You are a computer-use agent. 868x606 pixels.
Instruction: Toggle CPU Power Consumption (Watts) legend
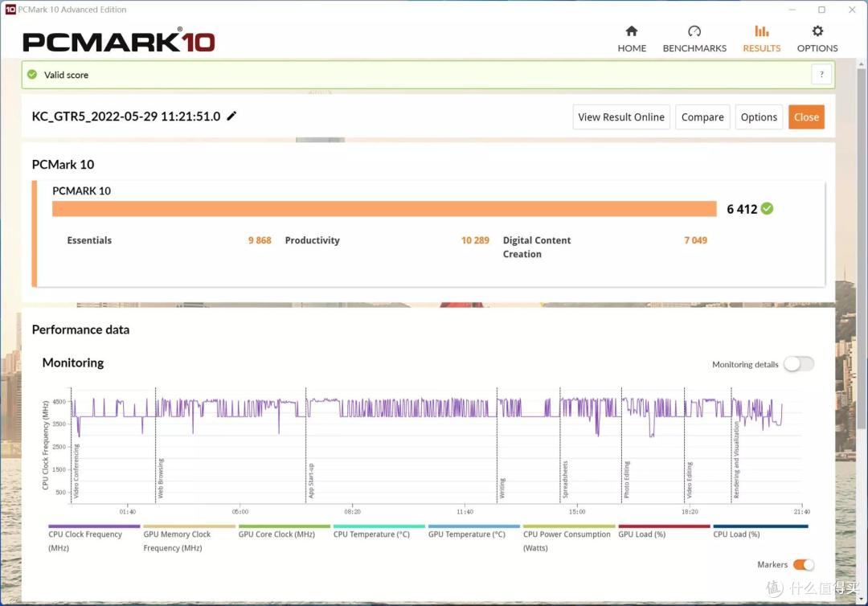pos(568,538)
